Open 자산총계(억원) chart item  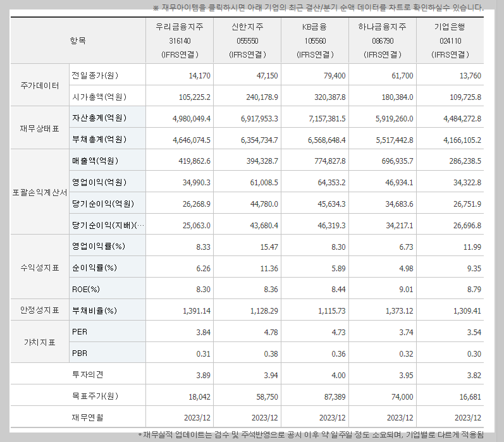pos(99,118)
